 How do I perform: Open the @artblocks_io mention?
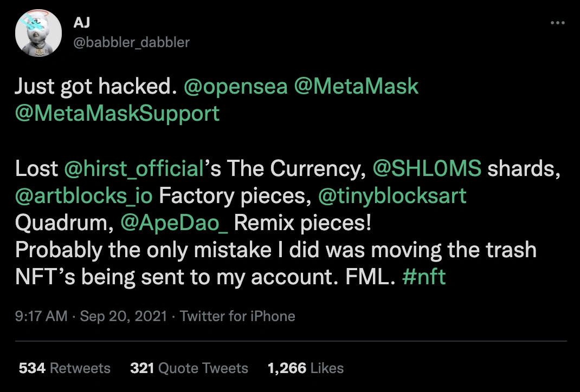(84, 196)
